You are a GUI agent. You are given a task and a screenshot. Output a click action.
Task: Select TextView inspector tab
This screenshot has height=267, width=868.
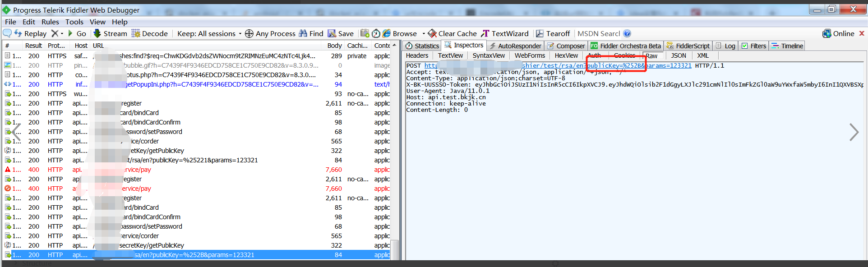point(450,55)
